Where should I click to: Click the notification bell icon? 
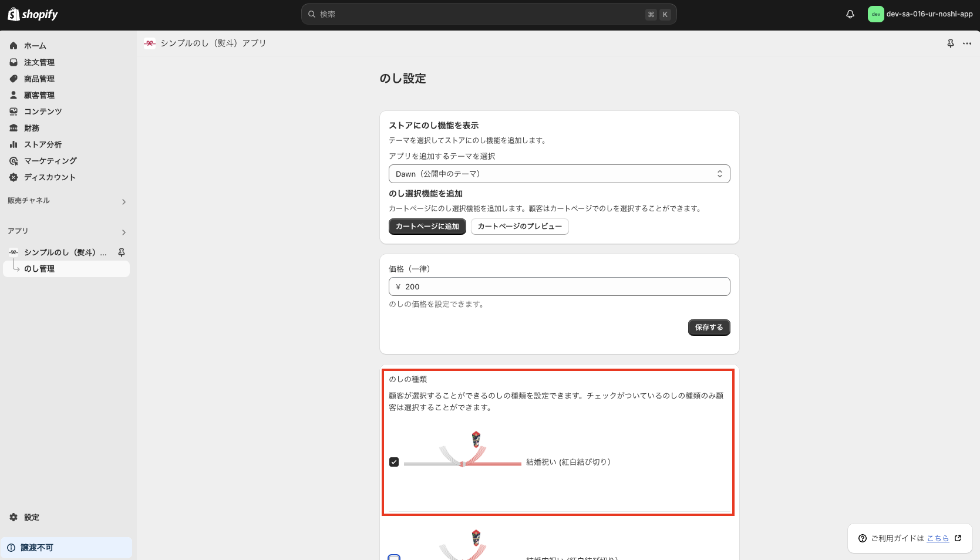[x=850, y=14]
